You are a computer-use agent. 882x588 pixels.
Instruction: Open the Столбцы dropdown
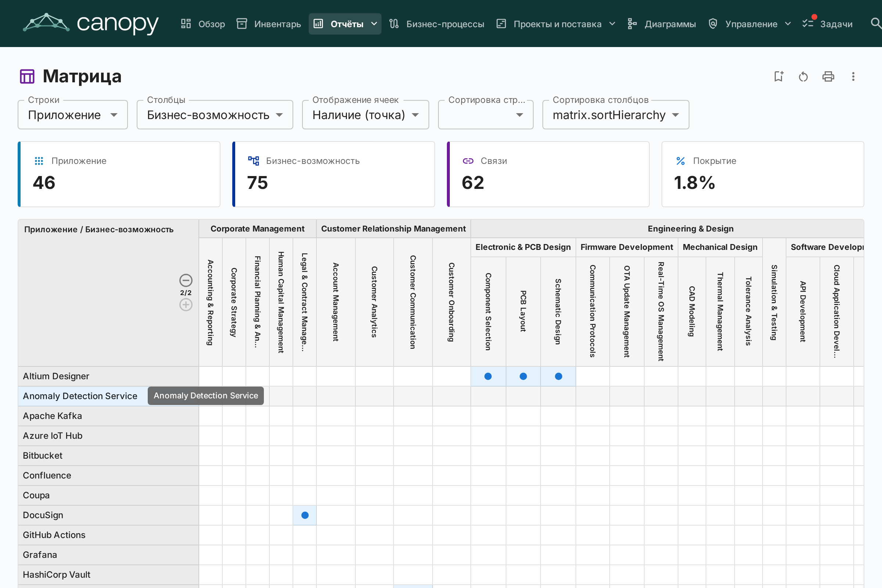coord(215,115)
